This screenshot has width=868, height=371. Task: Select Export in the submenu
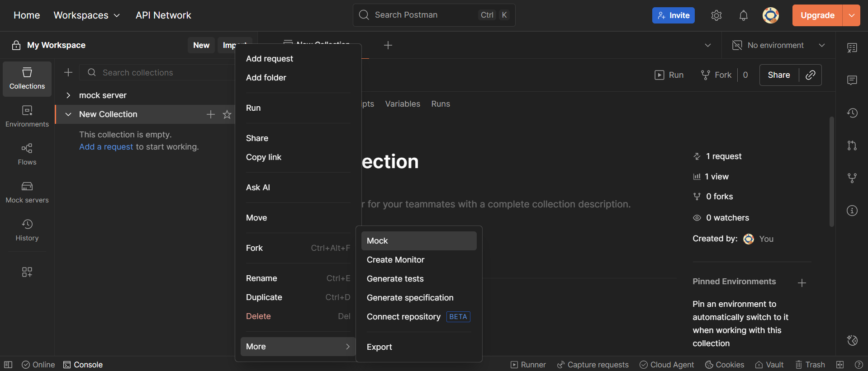(419, 347)
